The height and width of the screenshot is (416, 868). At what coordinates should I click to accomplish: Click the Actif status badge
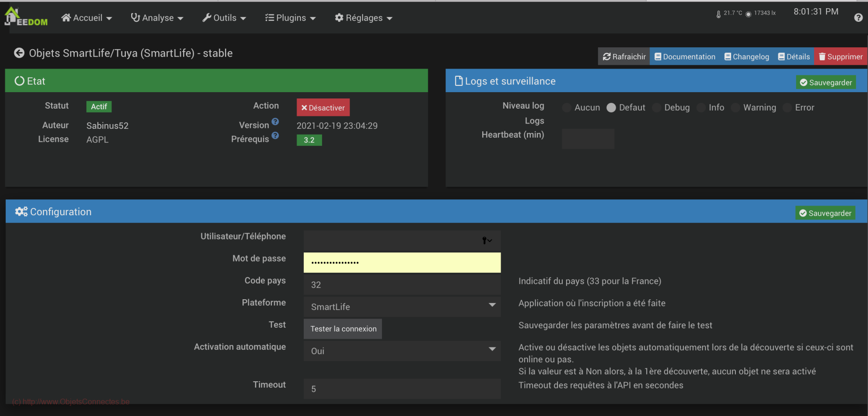(99, 107)
